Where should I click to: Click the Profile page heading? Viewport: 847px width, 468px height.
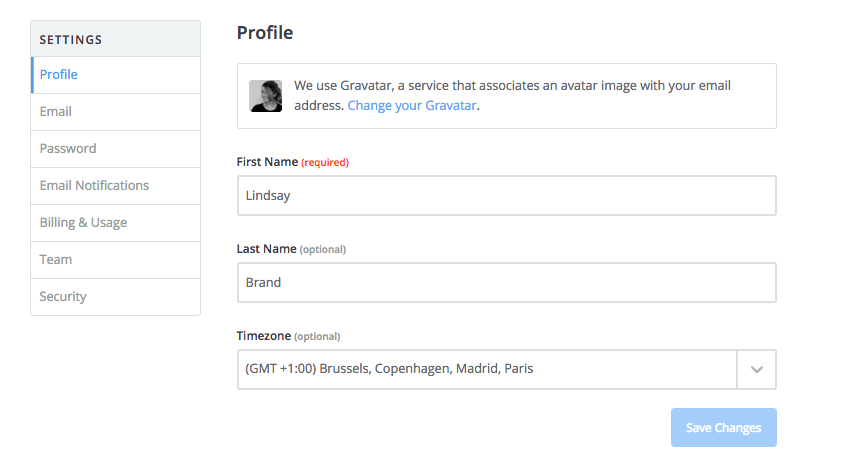[x=265, y=33]
